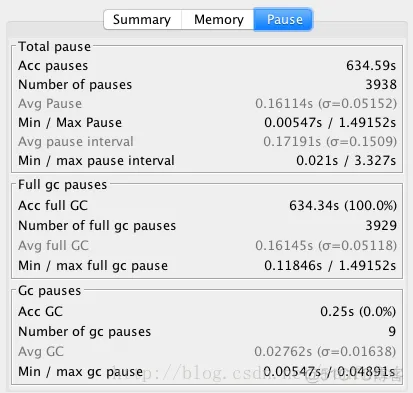413x393 pixels.
Task: Select the Pause tab
Action: click(284, 19)
